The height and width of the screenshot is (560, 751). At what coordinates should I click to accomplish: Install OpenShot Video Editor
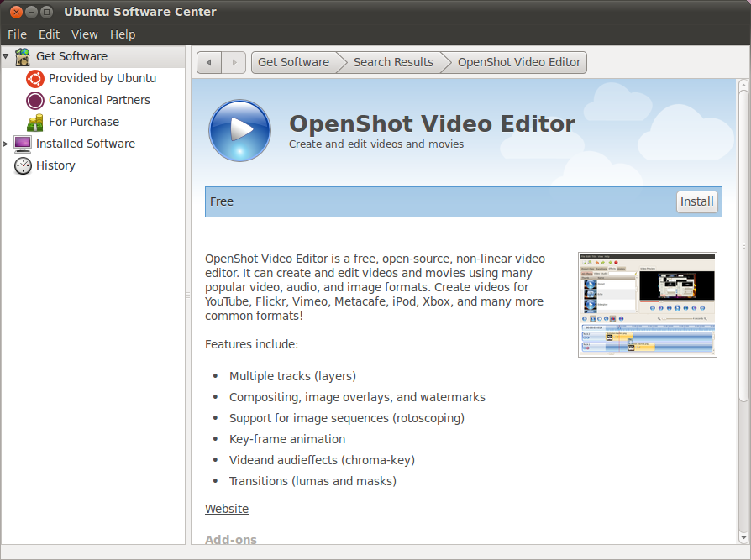point(696,201)
